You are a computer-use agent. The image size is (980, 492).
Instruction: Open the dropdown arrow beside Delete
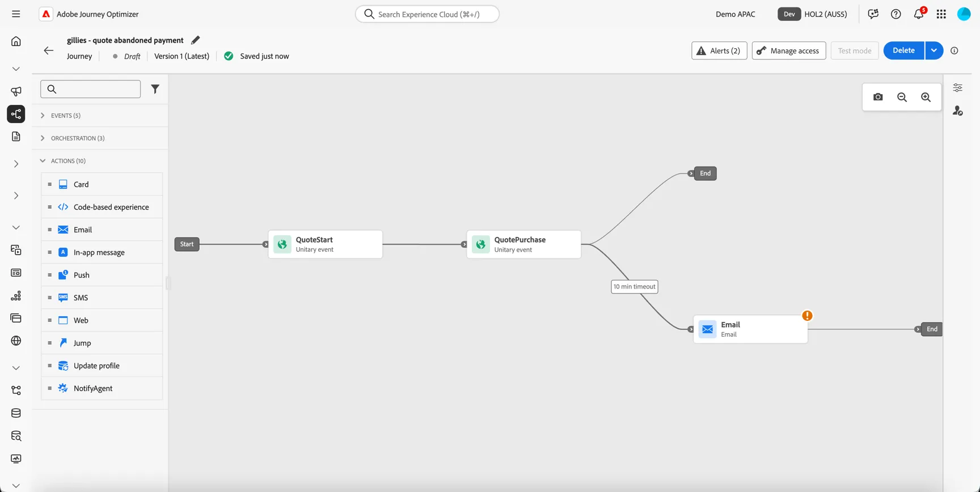[x=934, y=50]
